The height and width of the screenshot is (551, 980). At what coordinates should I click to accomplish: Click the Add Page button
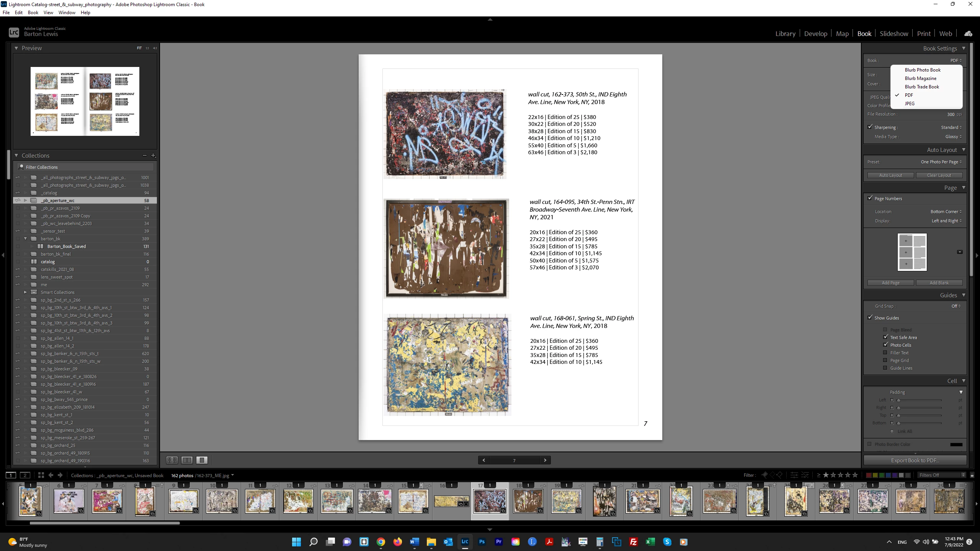(890, 283)
